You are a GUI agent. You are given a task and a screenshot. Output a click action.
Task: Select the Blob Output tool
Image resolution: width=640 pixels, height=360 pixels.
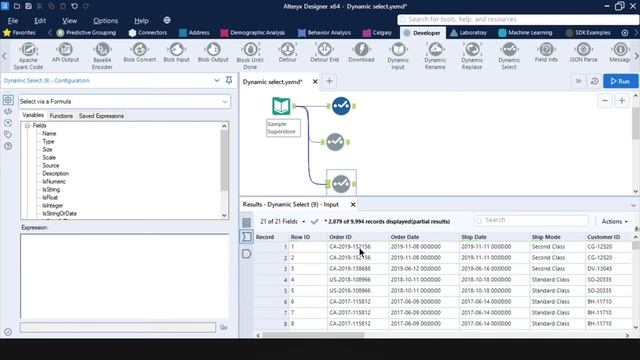click(213, 52)
